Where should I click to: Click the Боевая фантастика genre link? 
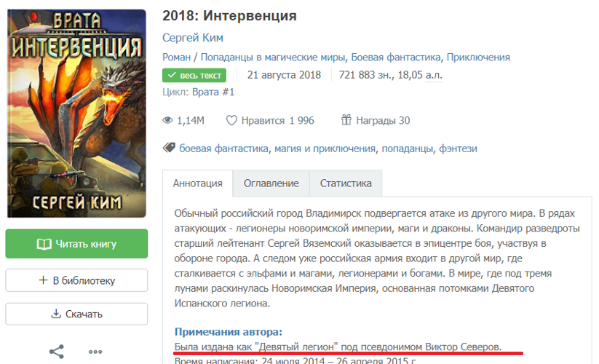tap(395, 58)
